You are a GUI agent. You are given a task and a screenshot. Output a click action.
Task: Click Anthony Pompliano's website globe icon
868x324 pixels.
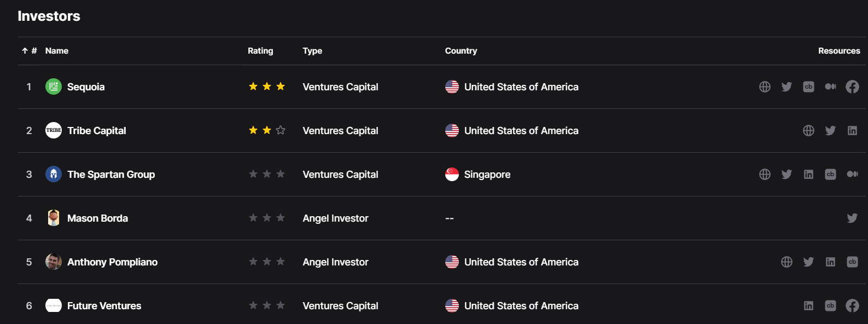click(x=787, y=262)
